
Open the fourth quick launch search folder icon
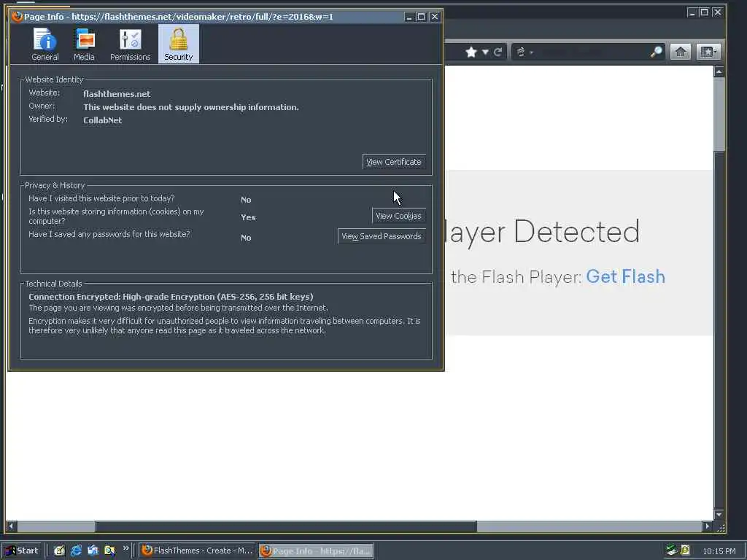coord(109,551)
